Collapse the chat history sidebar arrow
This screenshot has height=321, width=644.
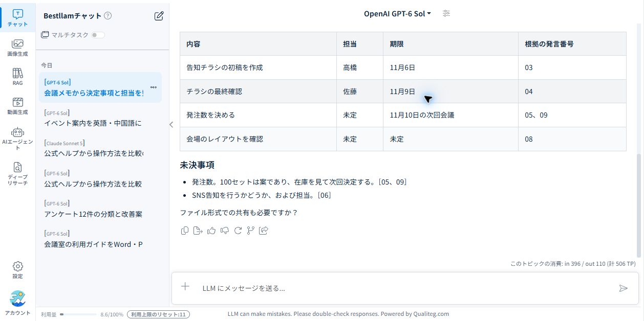(171, 124)
